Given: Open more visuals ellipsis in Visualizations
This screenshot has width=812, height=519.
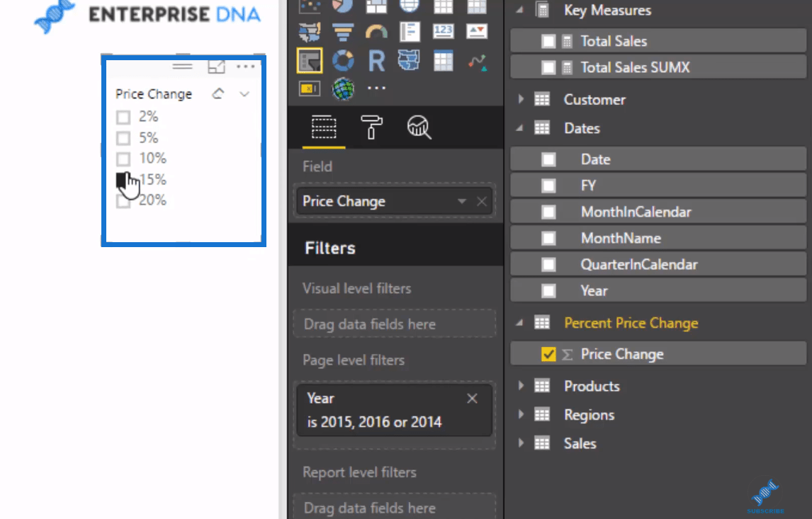Looking at the screenshot, I should click(376, 88).
